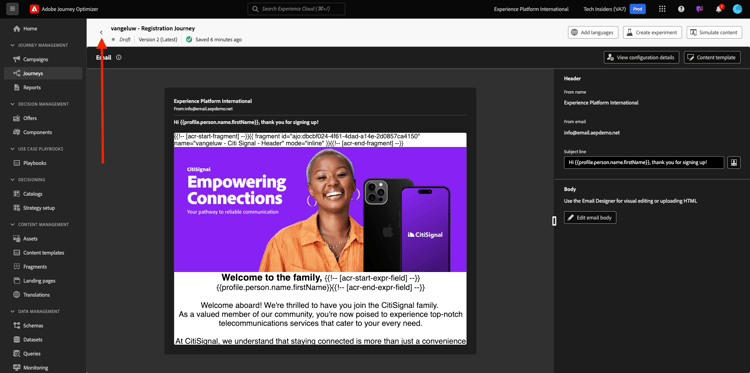Open subject line personalization editor icon
Viewport: 750px width, 373px height.
click(x=734, y=163)
